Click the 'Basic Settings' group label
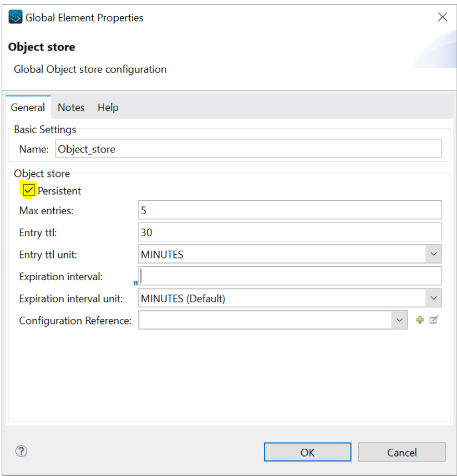 tap(45, 130)
